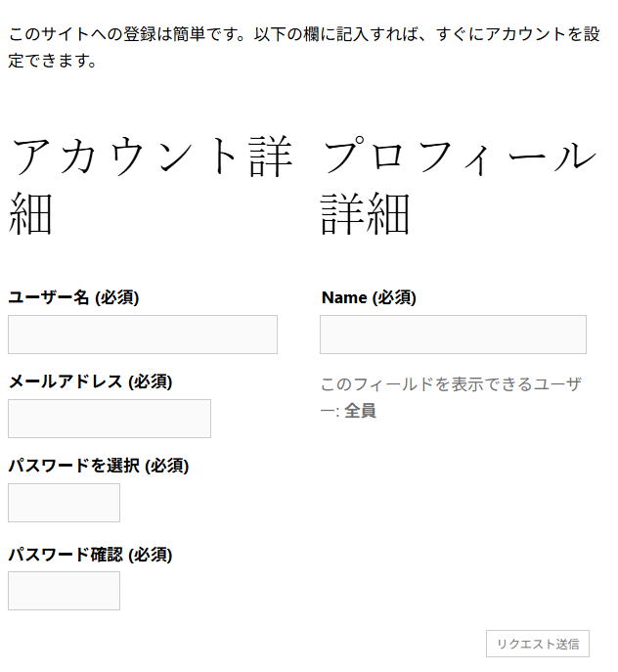
Task: Click the パスワードを選択 input box
Action: click(64, 503)
